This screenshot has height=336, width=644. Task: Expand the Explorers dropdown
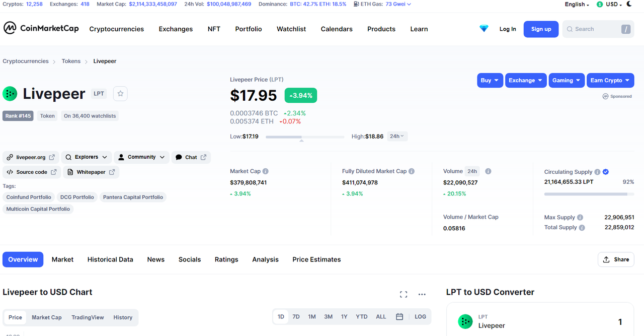click(x=87, y=157)
